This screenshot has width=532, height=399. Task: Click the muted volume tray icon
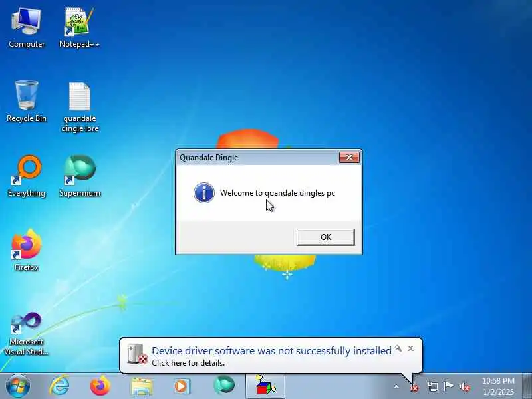click(x=464, y=386)
